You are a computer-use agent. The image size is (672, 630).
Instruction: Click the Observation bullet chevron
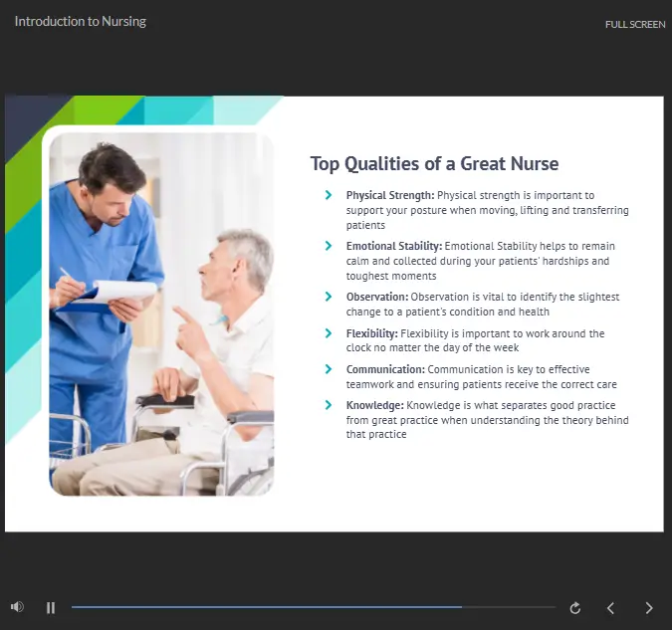[329, 297]
